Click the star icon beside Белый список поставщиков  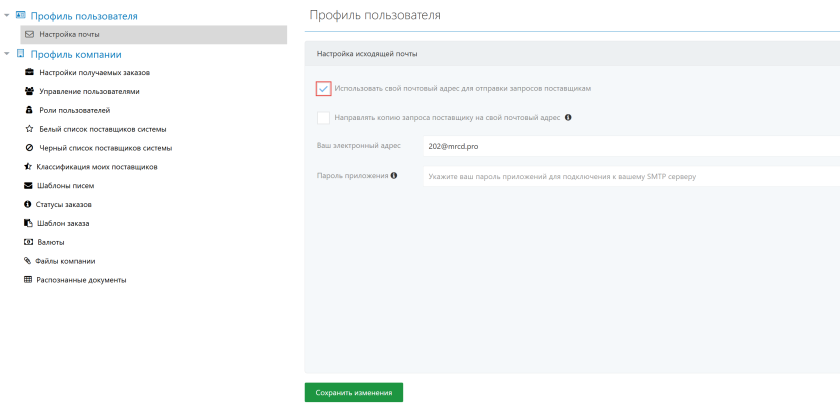click(x=29, y=129)
